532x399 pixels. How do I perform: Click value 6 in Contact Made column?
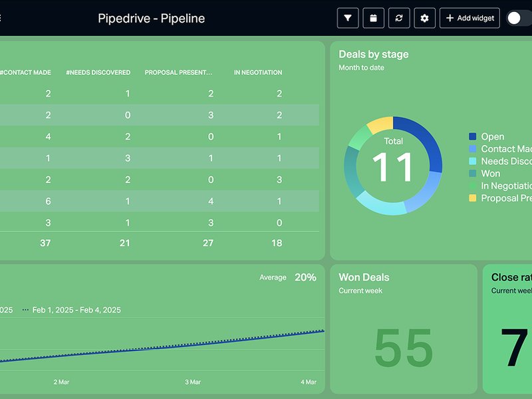(48, 201)
